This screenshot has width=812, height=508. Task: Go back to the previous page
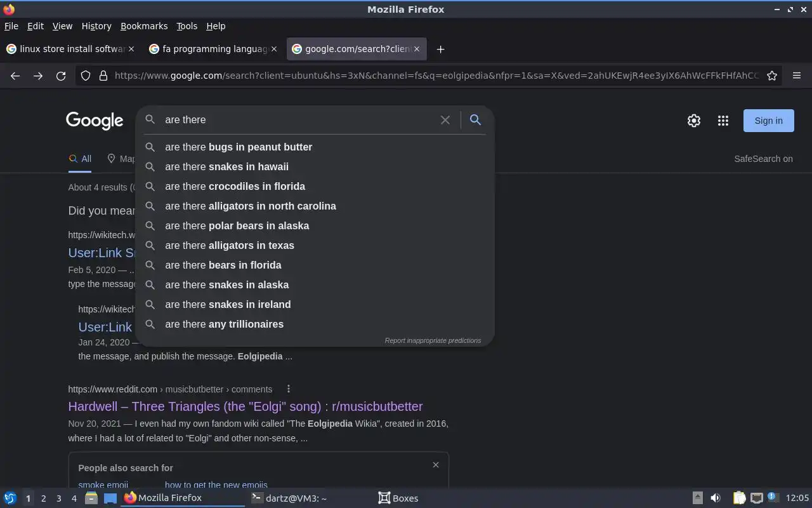(x=15, y=76)
